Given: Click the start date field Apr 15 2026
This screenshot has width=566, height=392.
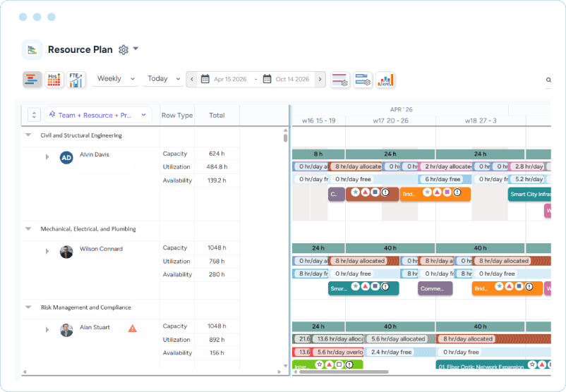Looking at the screenshot, I should [230, 80].
